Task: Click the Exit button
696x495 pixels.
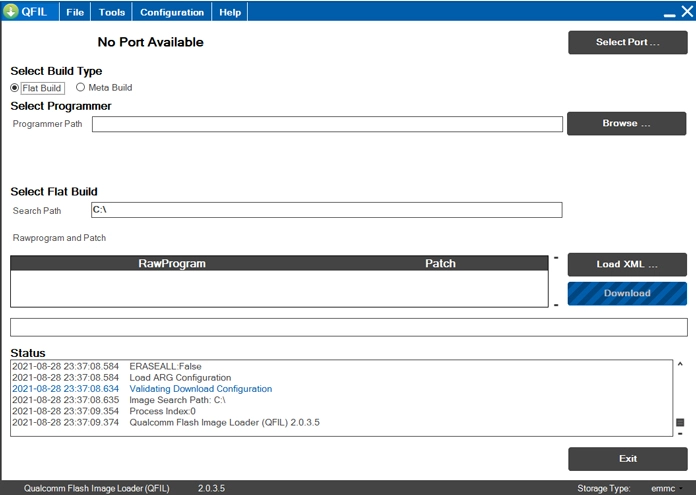Action: (x=627, y=459)
